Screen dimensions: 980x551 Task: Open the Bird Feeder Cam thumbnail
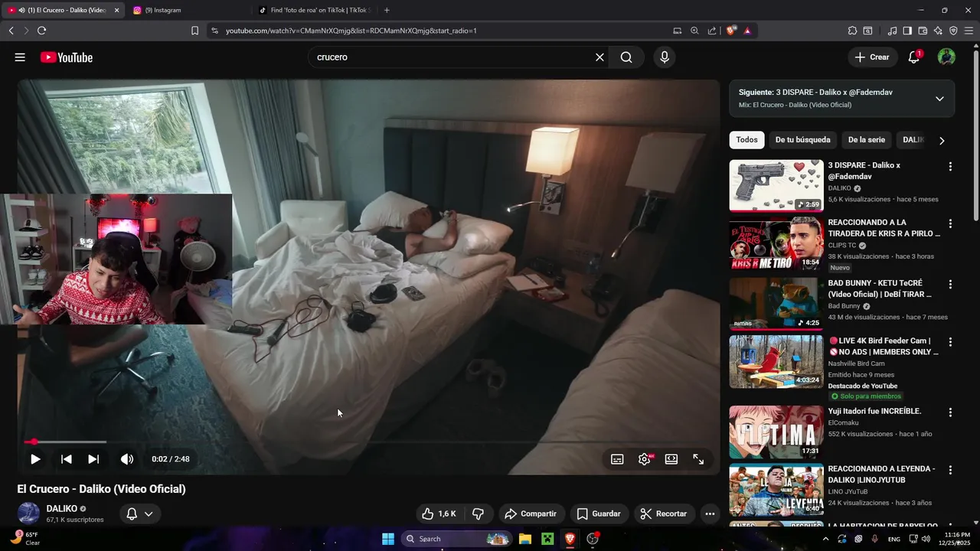776,361
